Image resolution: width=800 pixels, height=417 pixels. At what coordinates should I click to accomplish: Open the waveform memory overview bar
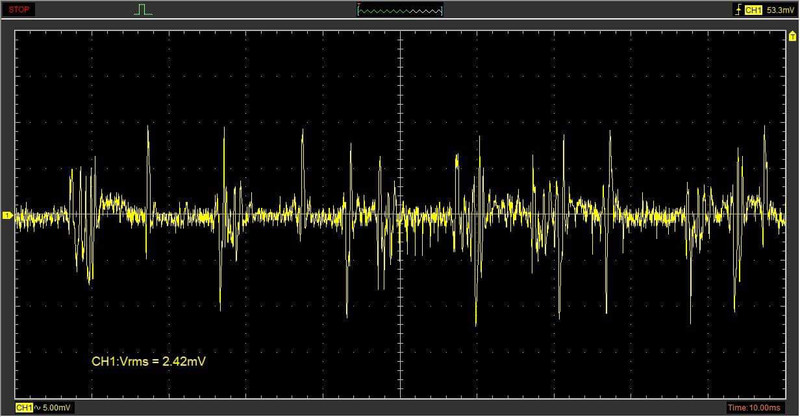tap(400, 10)
